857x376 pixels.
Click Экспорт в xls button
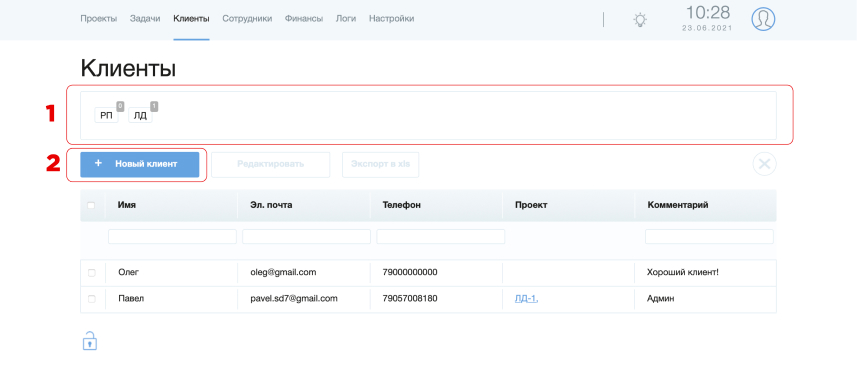[380, 164]
